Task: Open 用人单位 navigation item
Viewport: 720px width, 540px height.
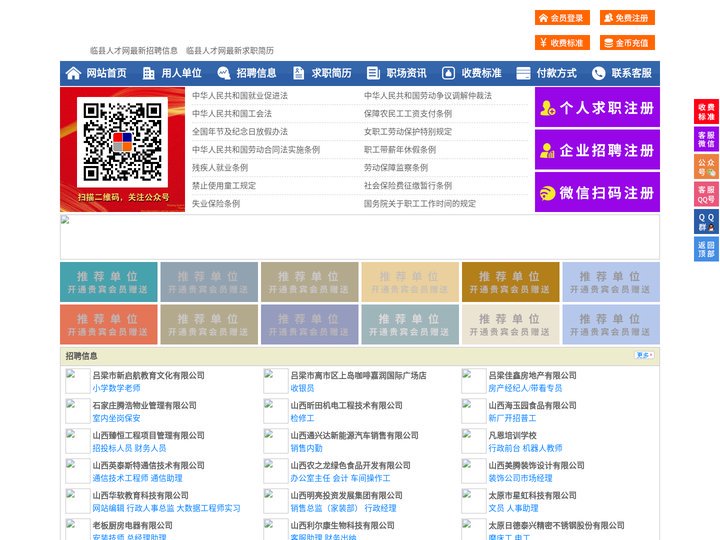Action: pos(181,73)
